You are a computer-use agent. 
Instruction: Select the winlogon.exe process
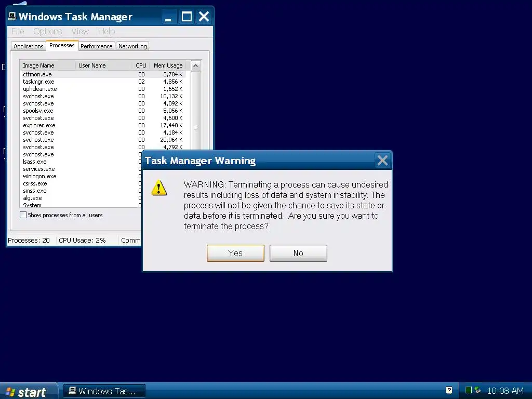[81, 176]
